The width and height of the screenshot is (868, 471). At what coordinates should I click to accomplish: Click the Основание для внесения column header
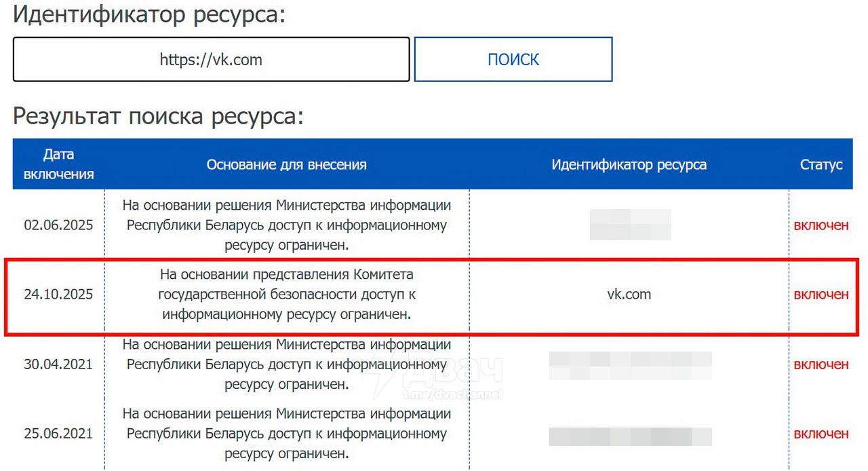[x=286, y=164]
